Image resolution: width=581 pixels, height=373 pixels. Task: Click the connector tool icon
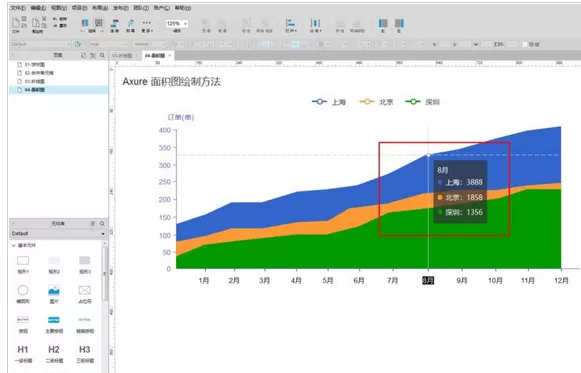click(114, 24)
